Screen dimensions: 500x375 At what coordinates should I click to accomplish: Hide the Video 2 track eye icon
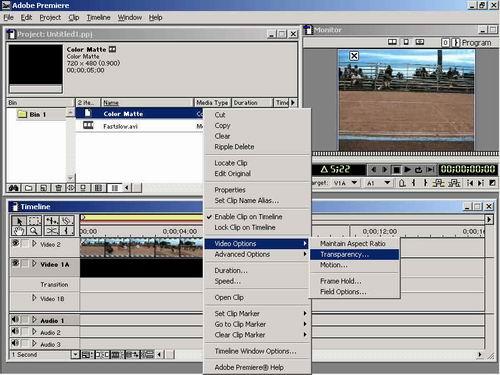pyautogui.click(x=15, y=243)
